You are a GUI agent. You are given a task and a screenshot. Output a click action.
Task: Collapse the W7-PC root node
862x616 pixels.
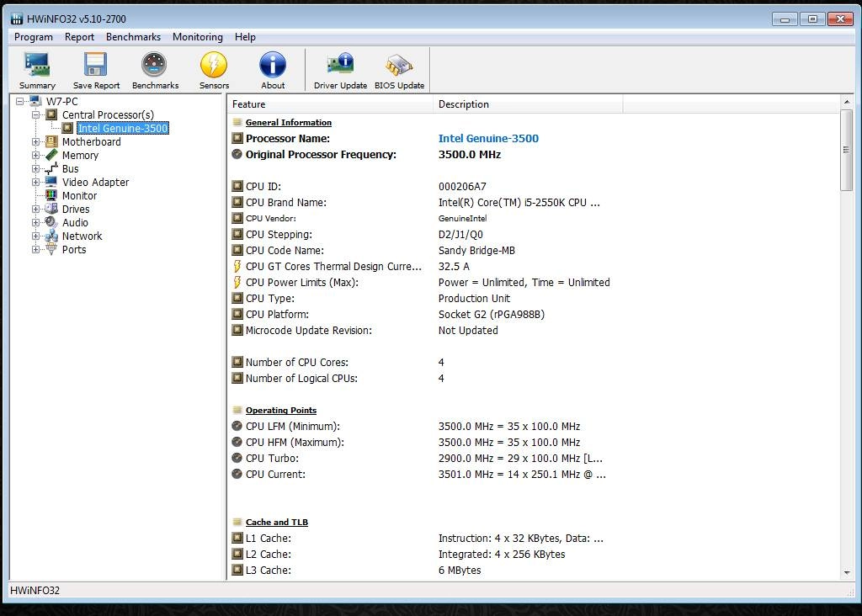pyautogui.click(x=20, y=101)
